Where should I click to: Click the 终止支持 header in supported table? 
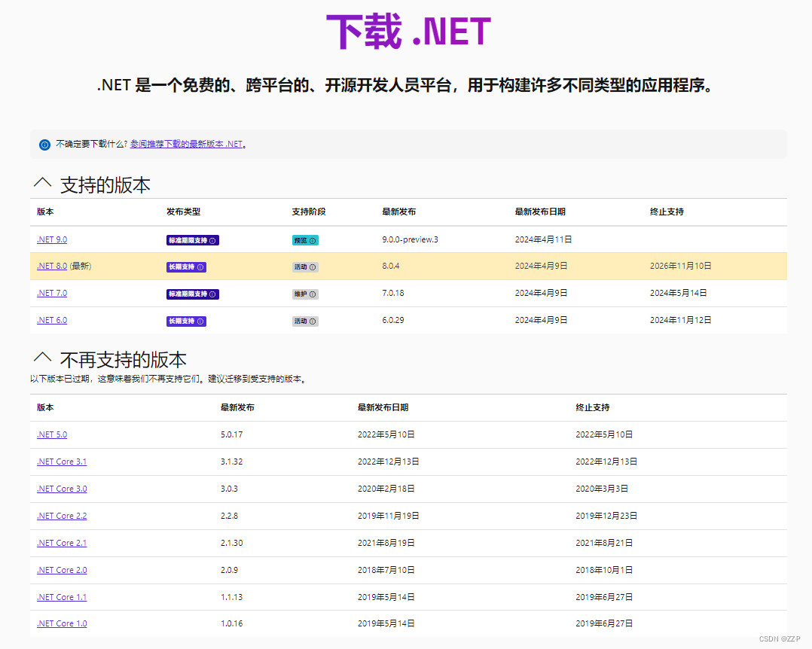click(667, 212)
